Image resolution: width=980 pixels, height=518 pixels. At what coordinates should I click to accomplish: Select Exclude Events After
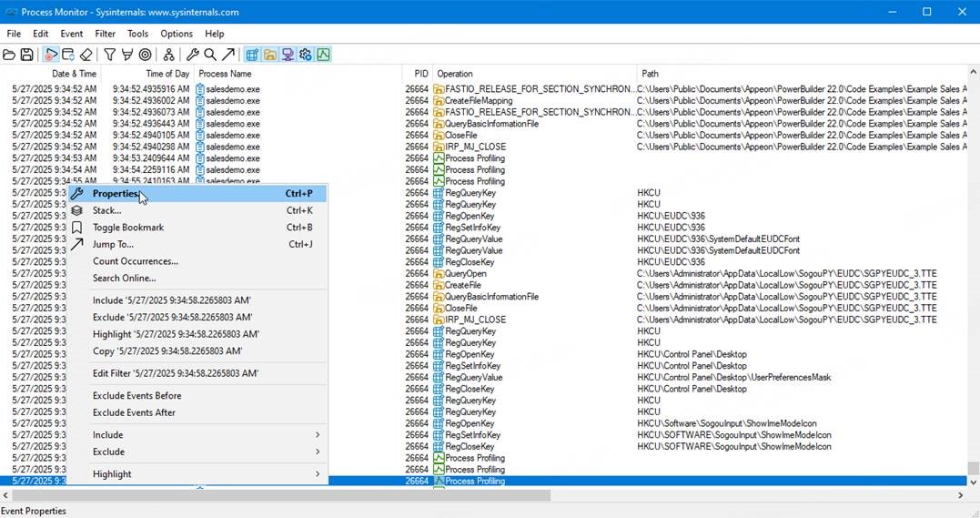click(x=197, y=412)
